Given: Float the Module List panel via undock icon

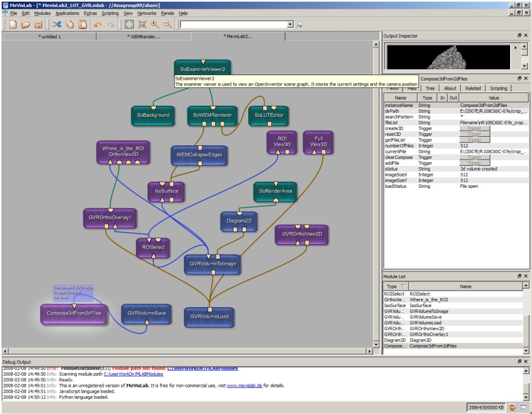Looking at the screenshot, I should (520, 276).
